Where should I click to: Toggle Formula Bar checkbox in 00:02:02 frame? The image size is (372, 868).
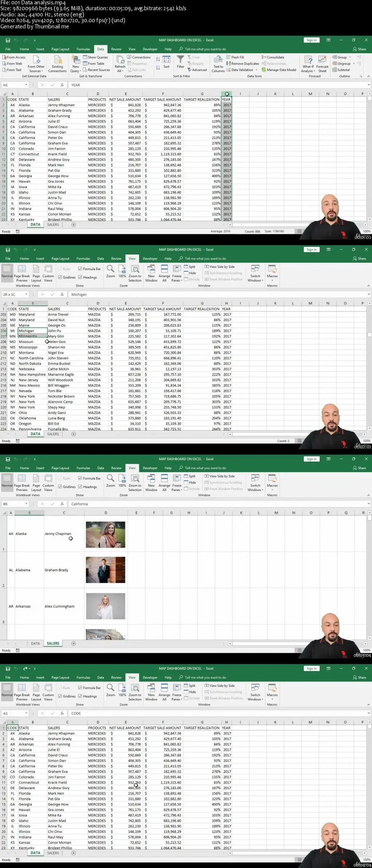click(x=80, y=269)
